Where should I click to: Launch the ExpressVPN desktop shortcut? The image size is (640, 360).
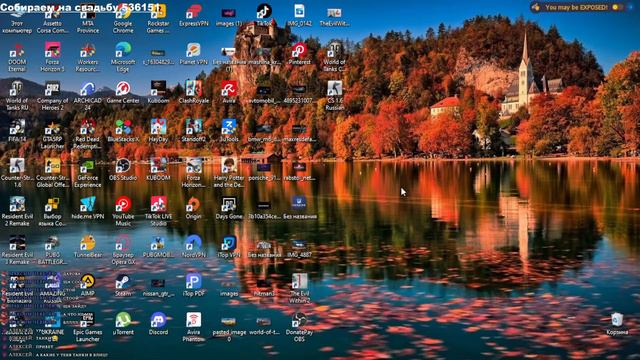click(x=193, y=16)
